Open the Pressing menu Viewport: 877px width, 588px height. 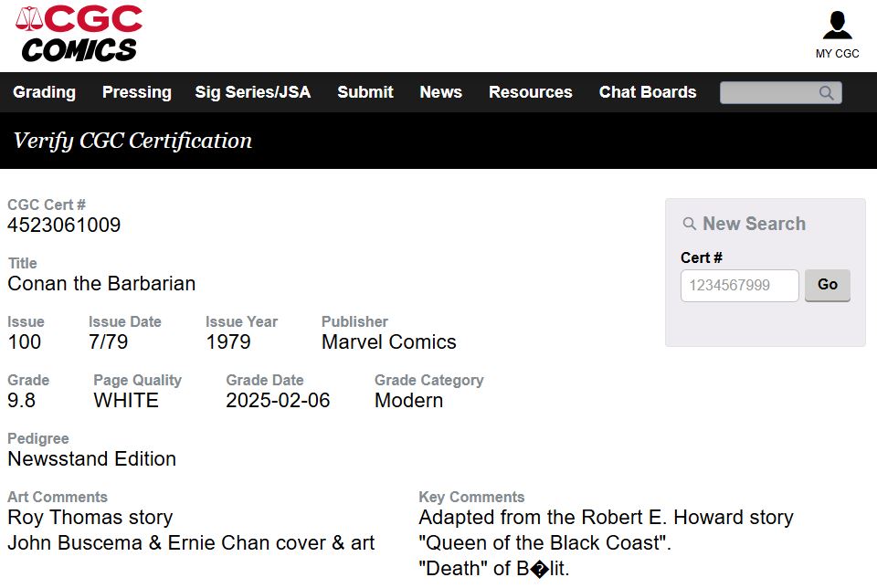pyautogui.click(x=136, y=92)
